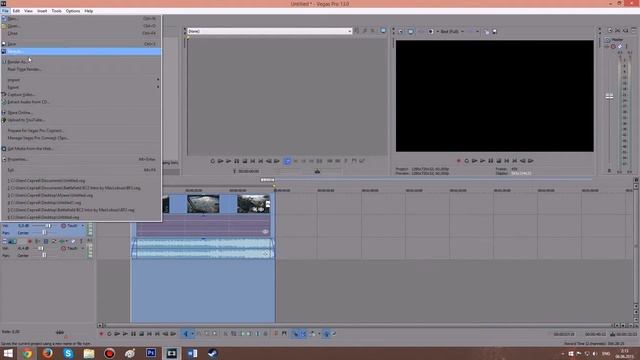Image resolution: width=640 pixels, height=360 pixels.
Task: Click Pause in timeline transport bar
Action: (x=133, y=334)
